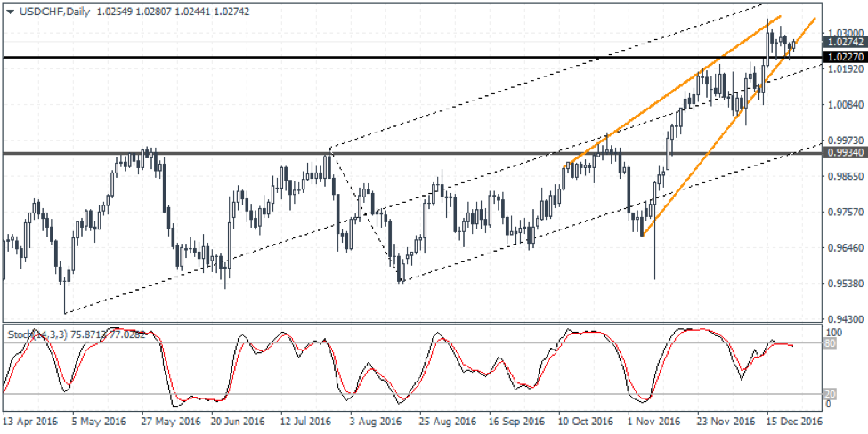
Task: Select the gray 0.99340 price level tag
Action: pos(844,153)
